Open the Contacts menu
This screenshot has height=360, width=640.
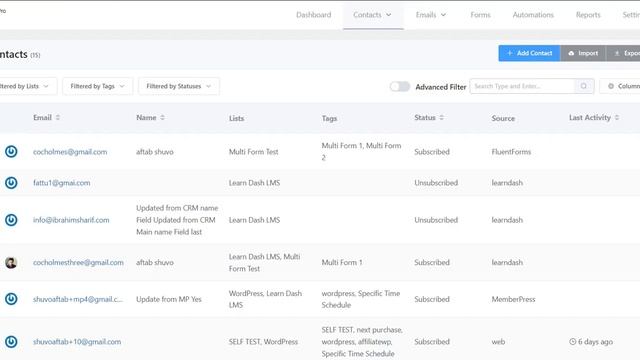click(x=372, y=15)
